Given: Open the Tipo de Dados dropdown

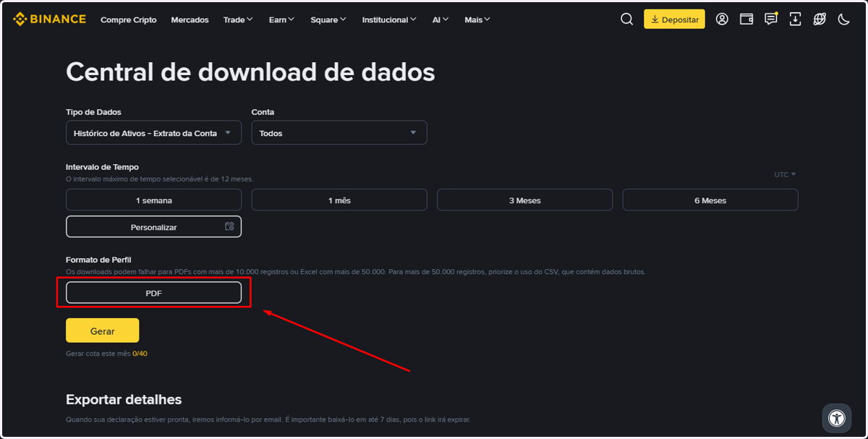Looking at the screenshot, I should coord(153,133).
